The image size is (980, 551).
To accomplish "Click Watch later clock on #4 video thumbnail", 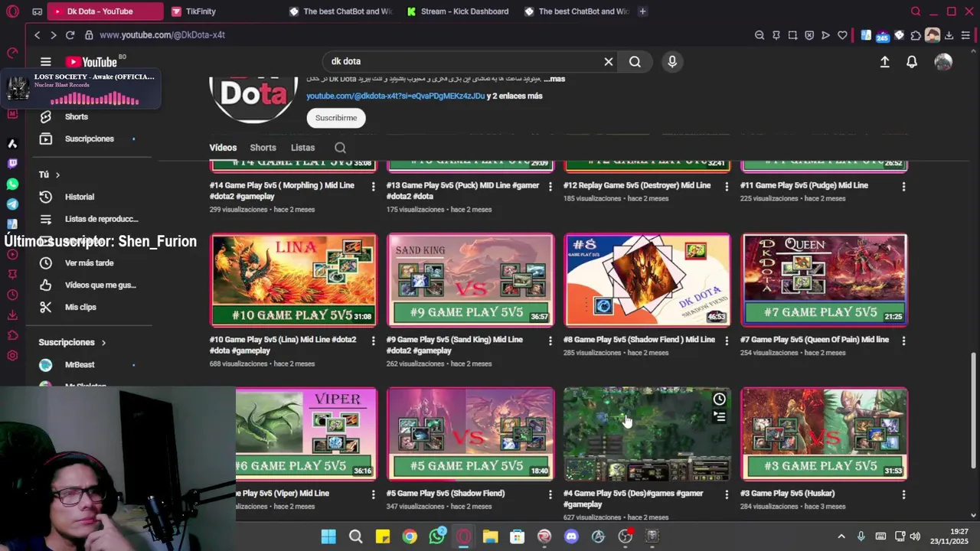I will pos(719,399).
